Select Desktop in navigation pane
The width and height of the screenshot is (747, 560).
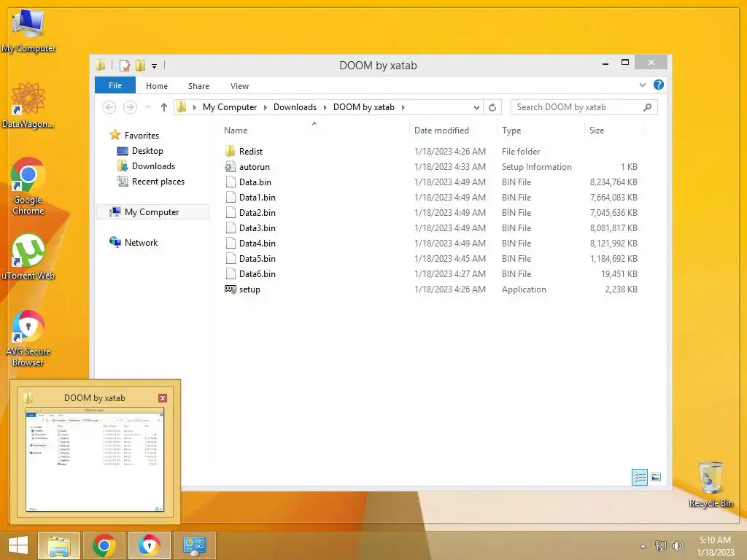coord(147,151)
